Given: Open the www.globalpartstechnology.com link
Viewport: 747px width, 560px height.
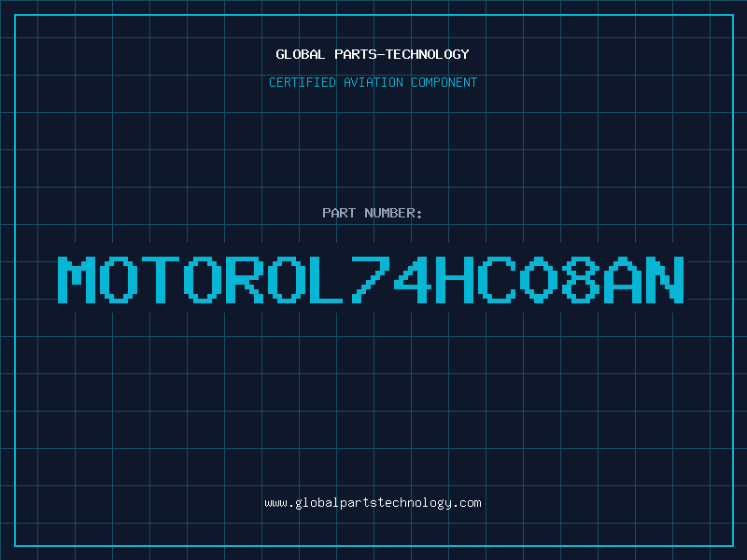Looking at the screenshot, I should pyautogui.click(x=373, y=503).
